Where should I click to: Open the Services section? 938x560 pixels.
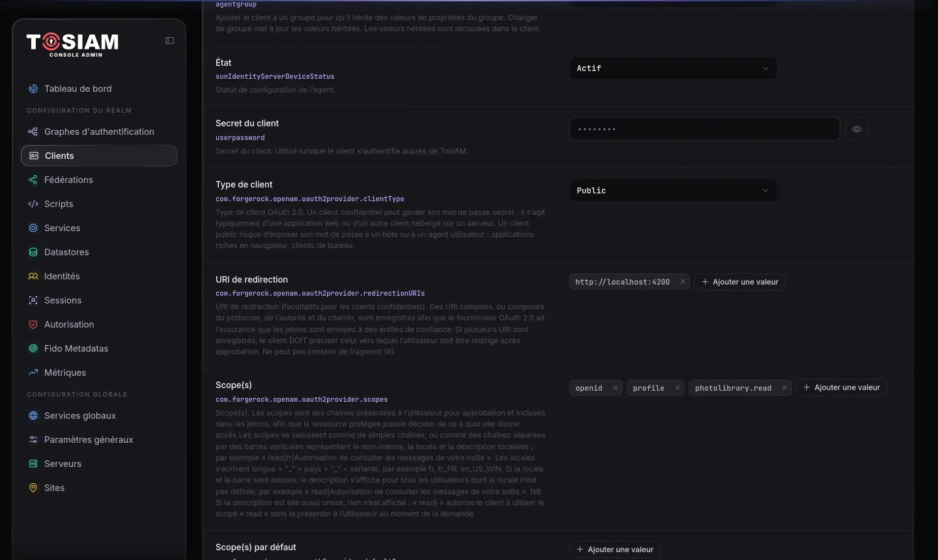point(99,228)
